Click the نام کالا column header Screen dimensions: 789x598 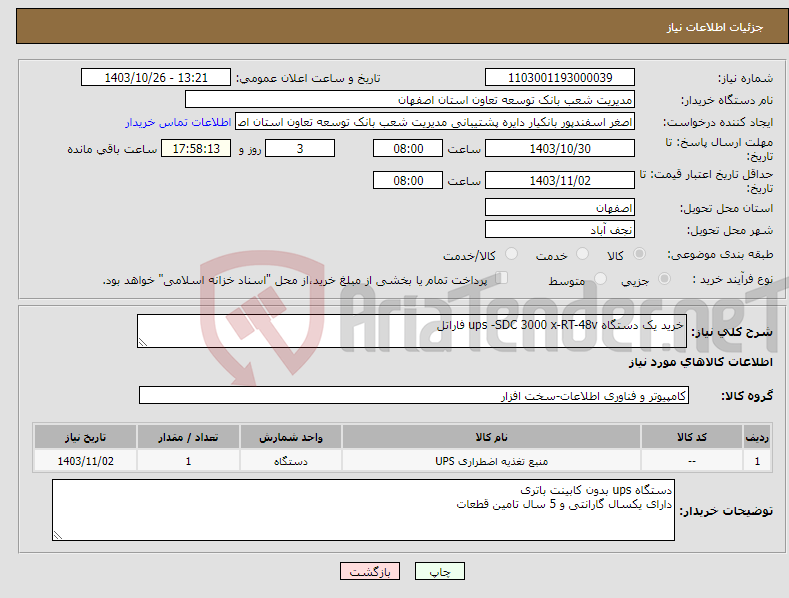(491, 437)
